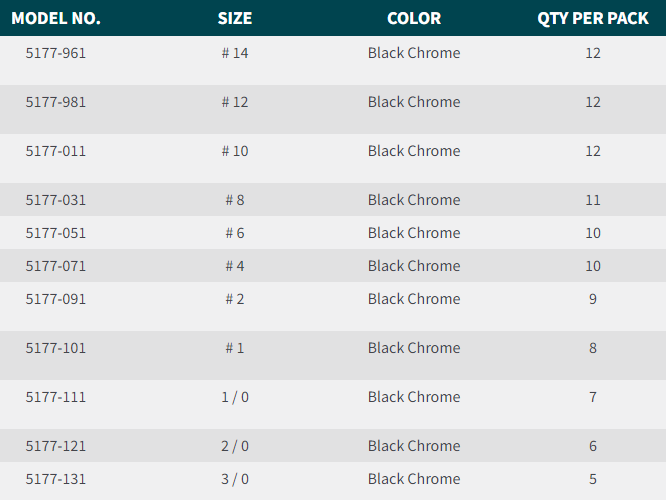Click the COLOR column header

(414, 18)
